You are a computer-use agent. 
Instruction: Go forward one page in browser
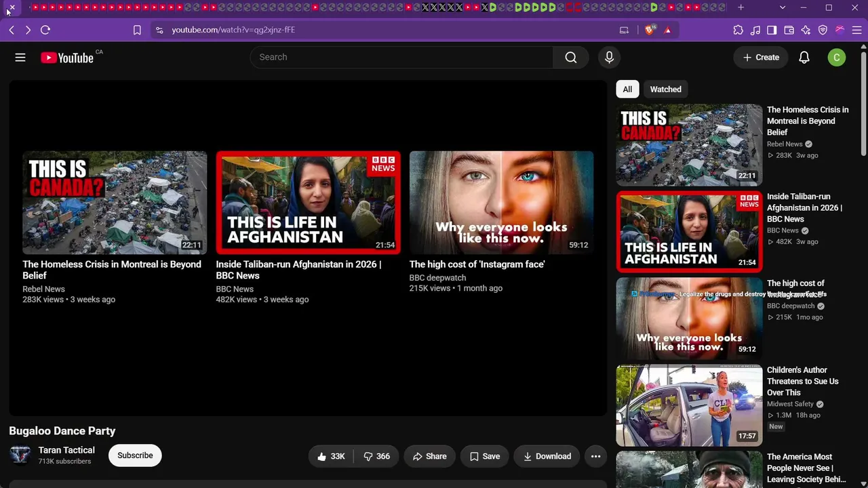coord(28,30)
